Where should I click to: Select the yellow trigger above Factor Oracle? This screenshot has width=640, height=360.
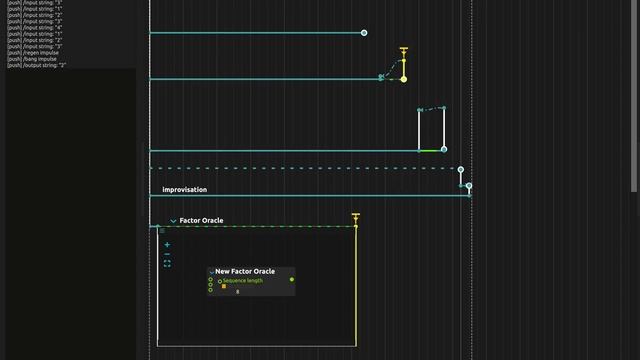356,217
